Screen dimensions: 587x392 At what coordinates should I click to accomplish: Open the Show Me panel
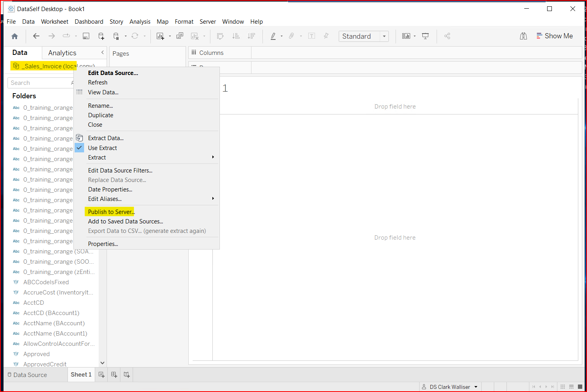[x=555, y=36]
